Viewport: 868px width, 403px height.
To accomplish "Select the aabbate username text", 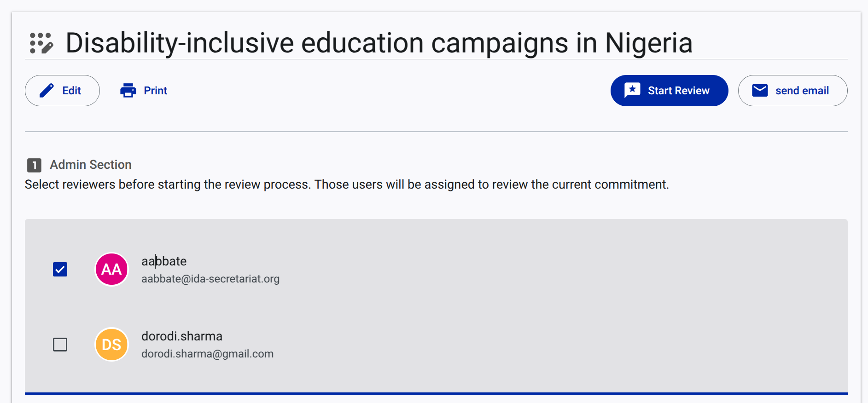I will click(164, 261).
